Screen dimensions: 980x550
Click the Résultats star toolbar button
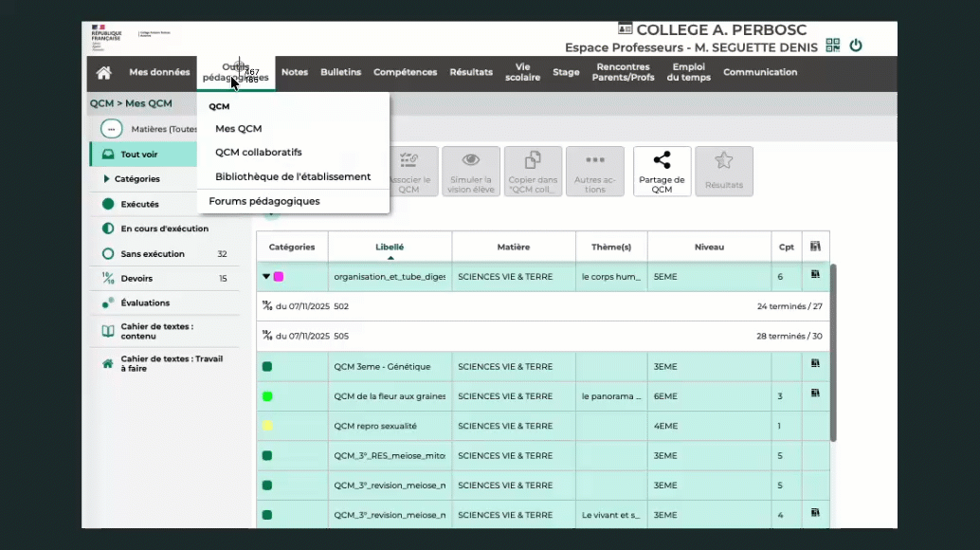click(724, 172)
